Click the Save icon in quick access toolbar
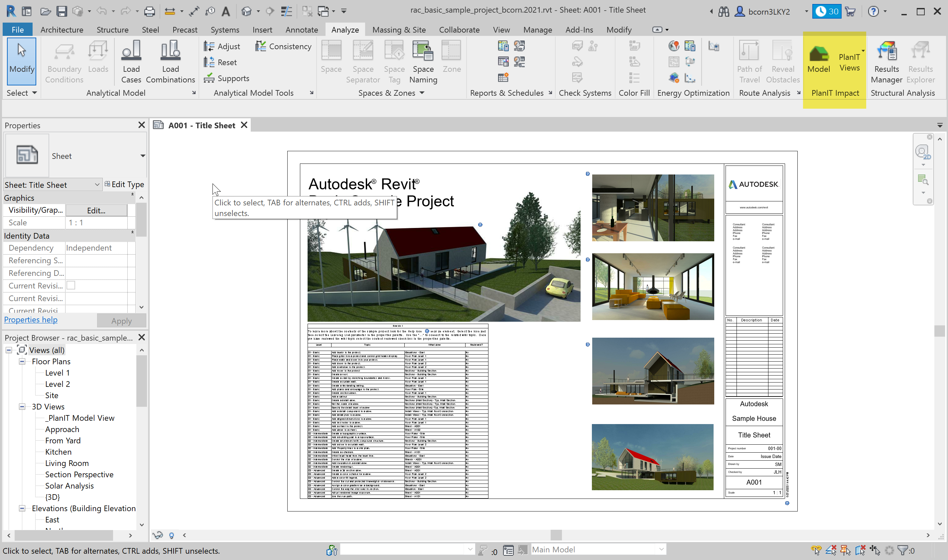 [62, 11]
